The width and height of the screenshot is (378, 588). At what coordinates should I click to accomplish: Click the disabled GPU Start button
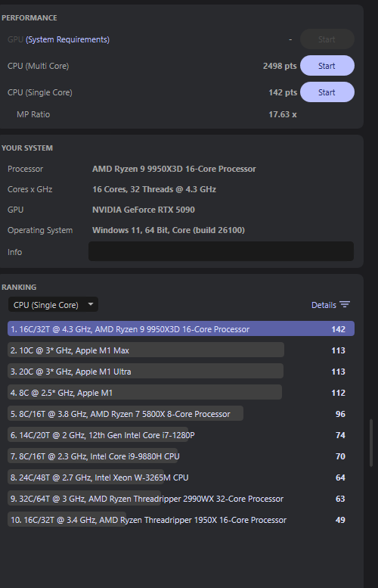click(x=327, y=39)
